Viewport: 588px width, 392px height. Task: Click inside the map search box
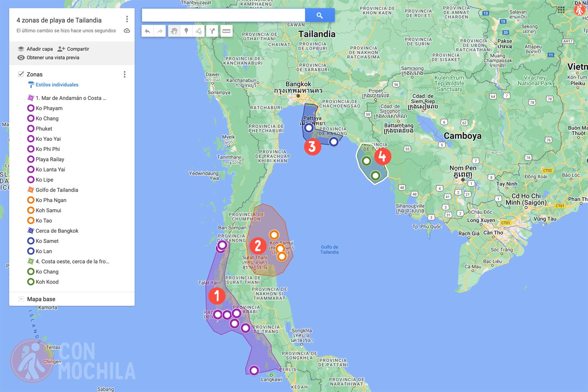[223, 15]
